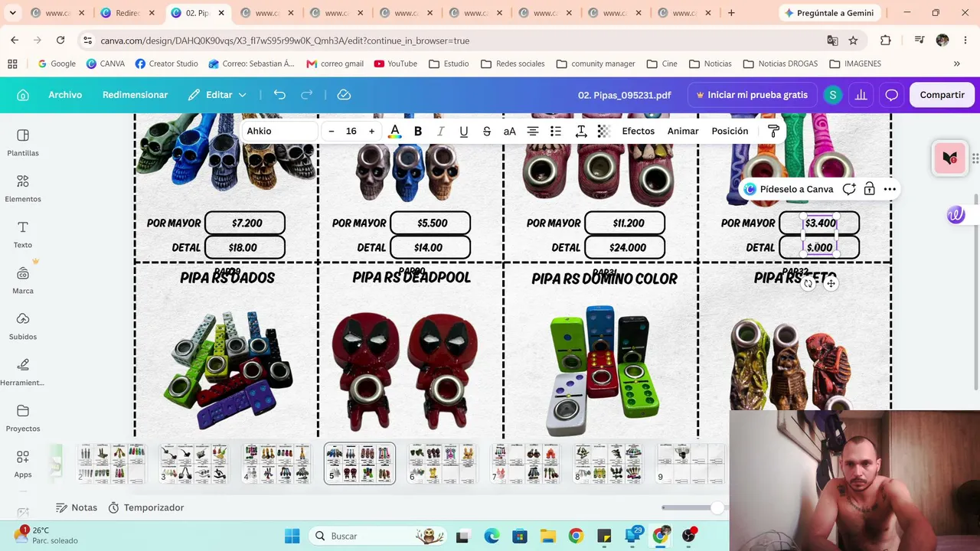The height and width of the screenshot is (551, 980).
Task: Toggle lock on the selected element
Action: coord(869,189)
